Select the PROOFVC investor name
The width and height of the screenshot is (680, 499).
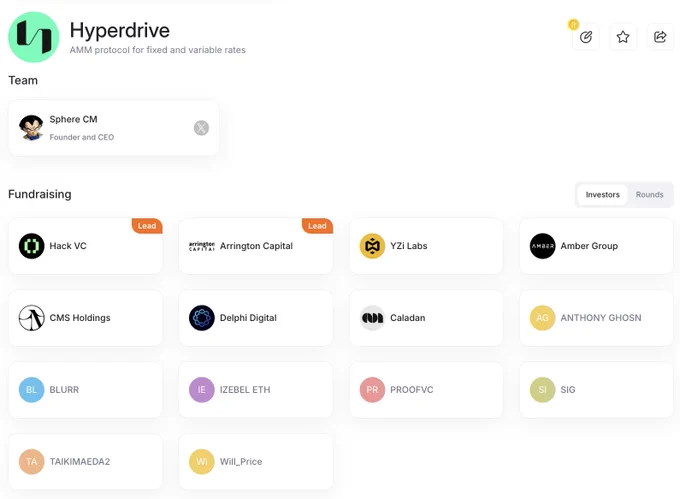(x=412, y=390)
